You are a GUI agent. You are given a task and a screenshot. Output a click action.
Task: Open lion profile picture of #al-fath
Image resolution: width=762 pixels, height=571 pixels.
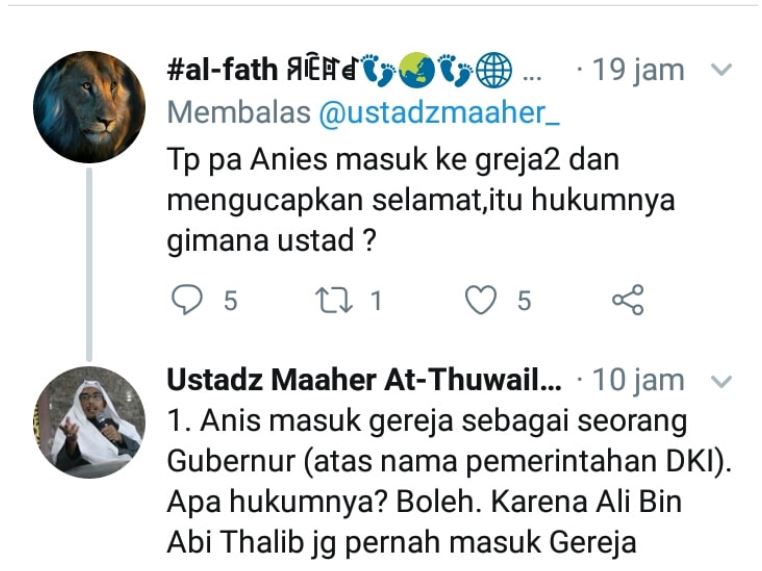coord(89,107)
